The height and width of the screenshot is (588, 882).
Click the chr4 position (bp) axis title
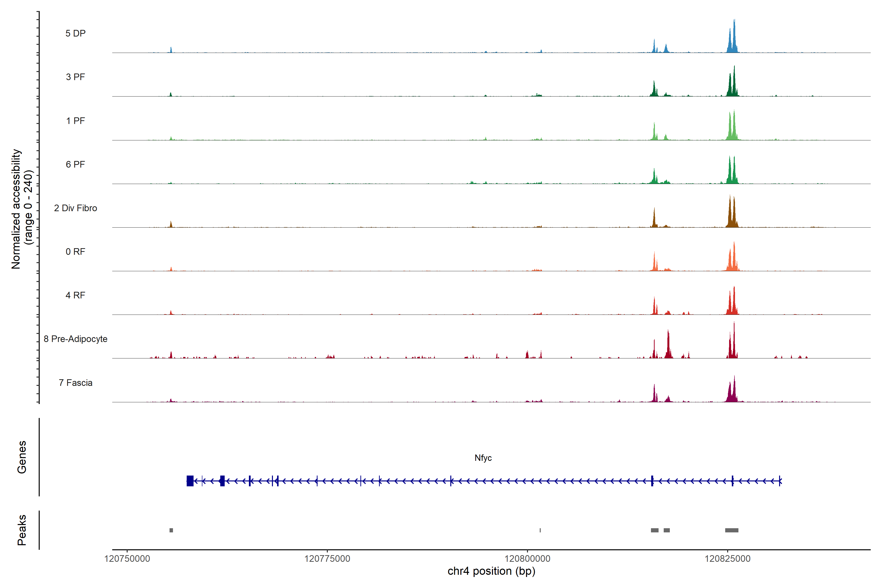491,571
